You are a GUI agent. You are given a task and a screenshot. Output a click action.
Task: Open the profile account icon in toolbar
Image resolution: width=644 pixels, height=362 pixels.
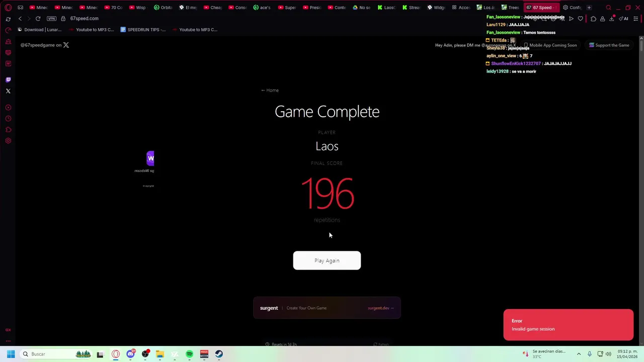[602, 19]
